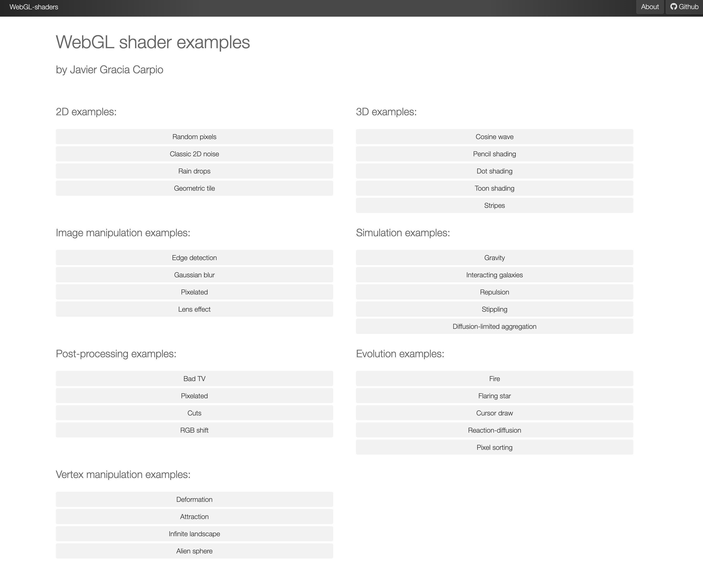Click the 3D examples heading
703x588 pixels.
click(x=386, y=112)
